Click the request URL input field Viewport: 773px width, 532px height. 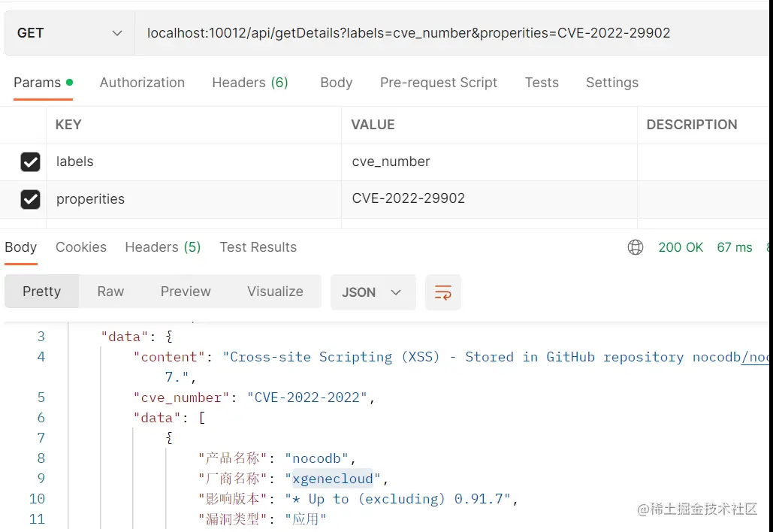pos(451,33)
